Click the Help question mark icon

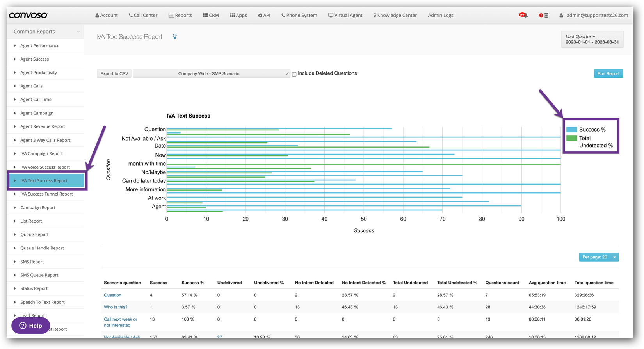pyautogui.click(x=23, y=326)
